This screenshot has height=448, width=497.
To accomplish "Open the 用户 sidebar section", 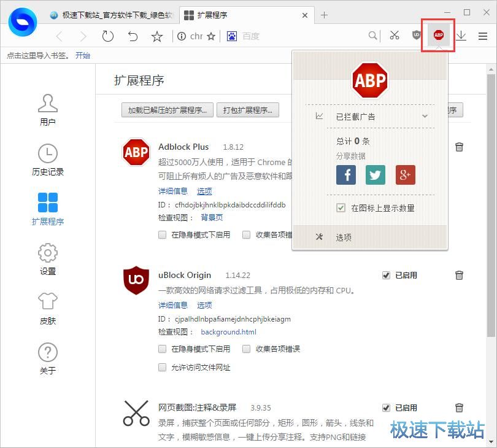I will pyautogui.click(x=48, y=110).
